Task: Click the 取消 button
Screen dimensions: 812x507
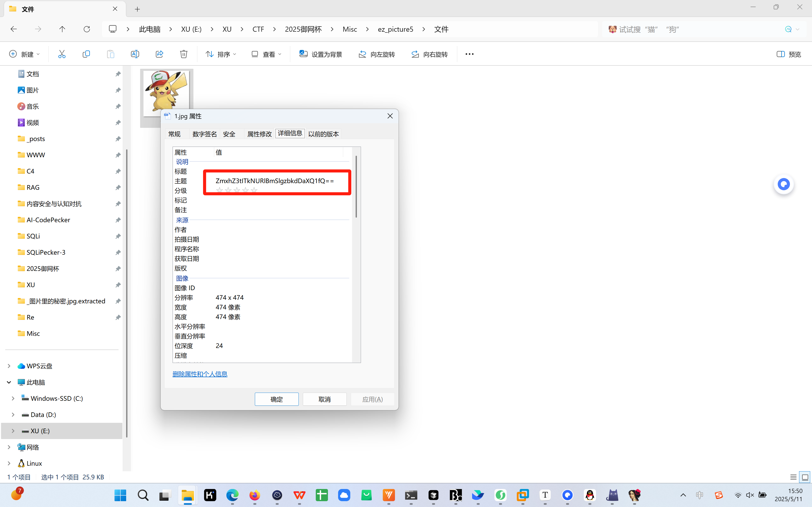Action: pyautogui.click(x=324, y=399)
